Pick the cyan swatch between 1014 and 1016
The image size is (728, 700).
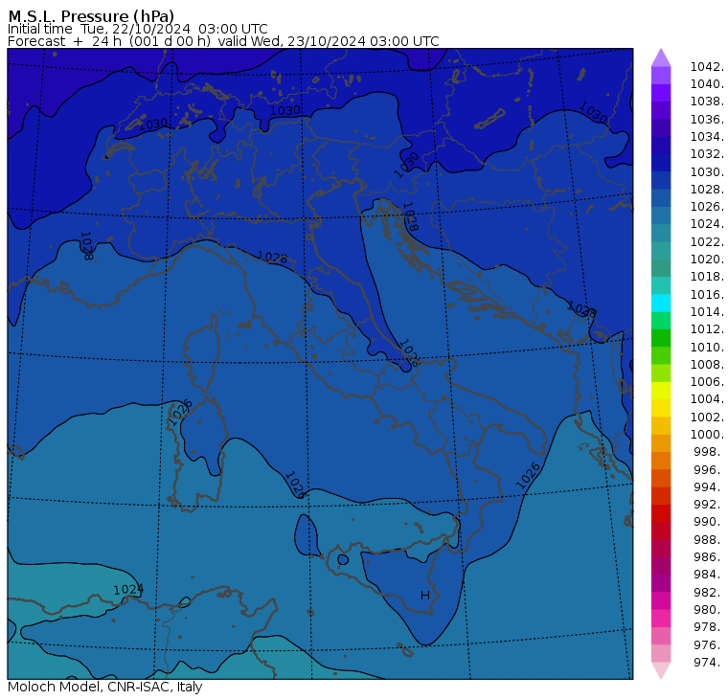point(661,304)
